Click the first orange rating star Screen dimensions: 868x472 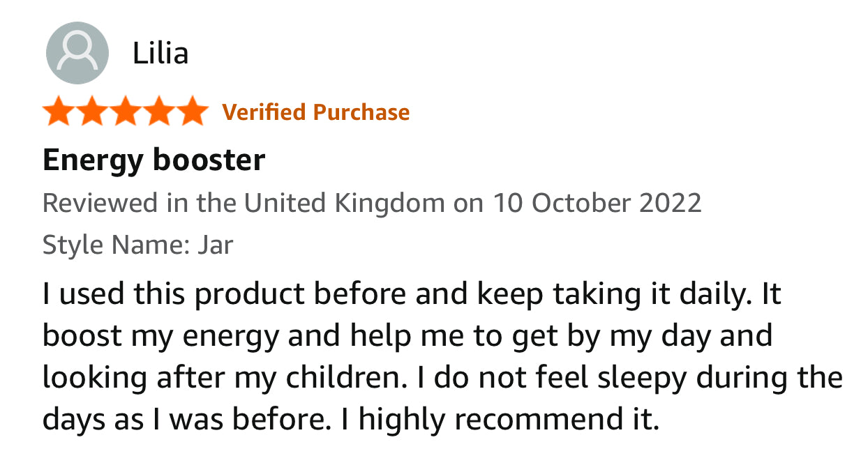[58, 113]
